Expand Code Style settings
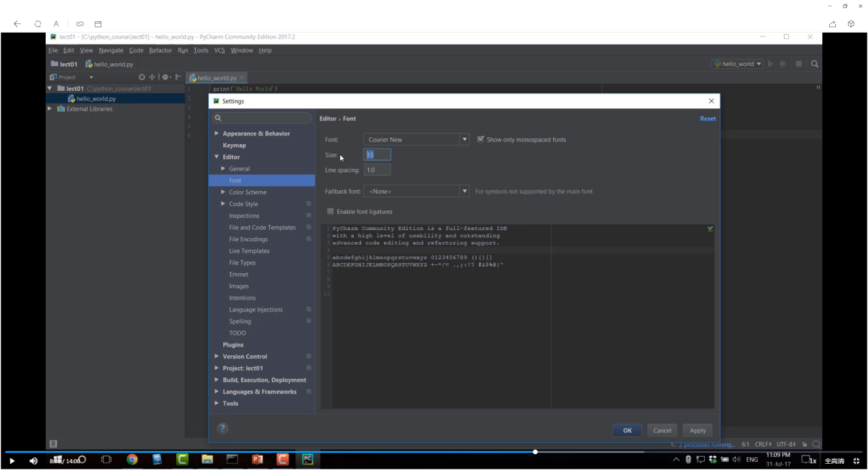This screenshot has height=470, width=868. click(223, 204)
